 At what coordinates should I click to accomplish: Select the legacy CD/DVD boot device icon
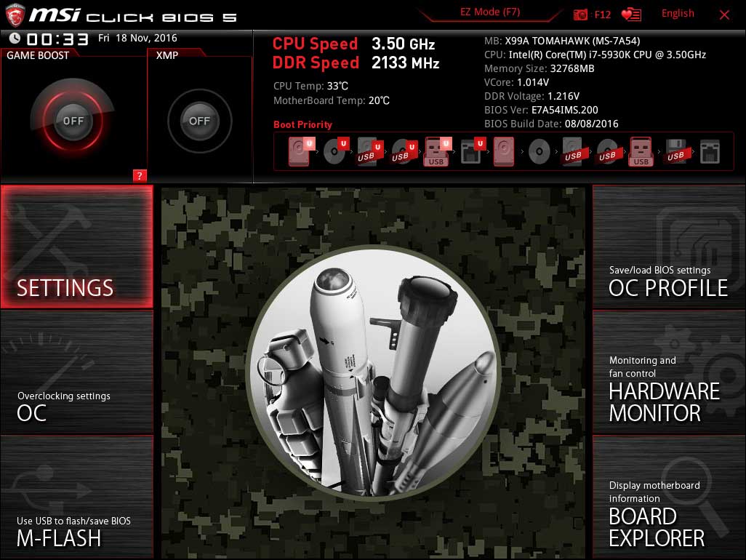539,152
